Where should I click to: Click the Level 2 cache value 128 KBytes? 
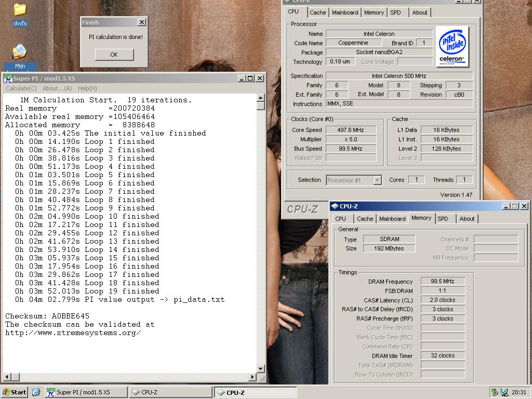[x=446, y=149]
